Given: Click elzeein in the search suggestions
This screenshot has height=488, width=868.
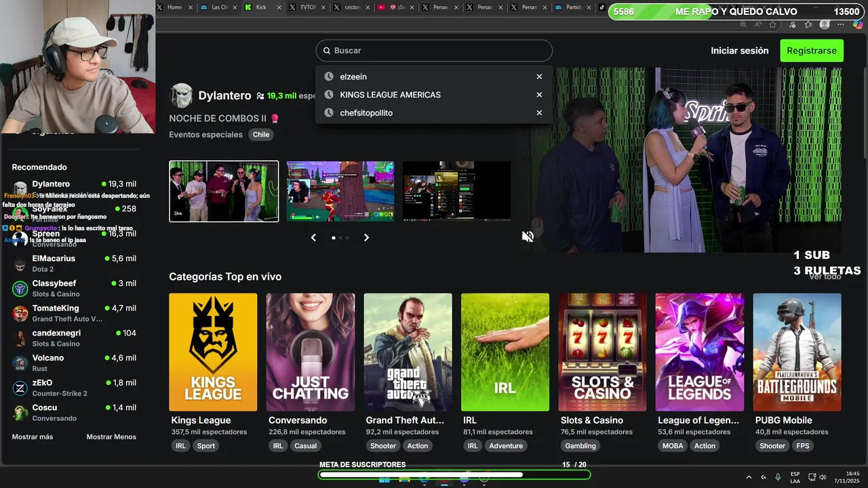Looking at the screenshot, I should (x=353, y=77).
